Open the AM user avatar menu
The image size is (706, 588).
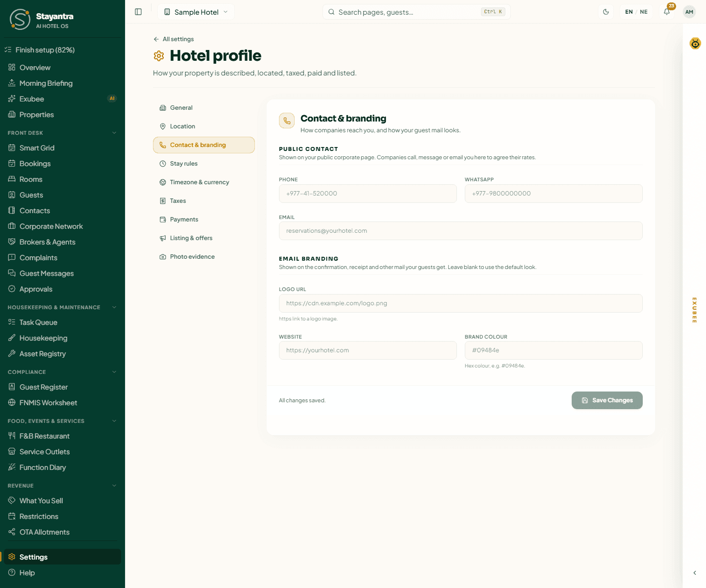pos(689,12)
